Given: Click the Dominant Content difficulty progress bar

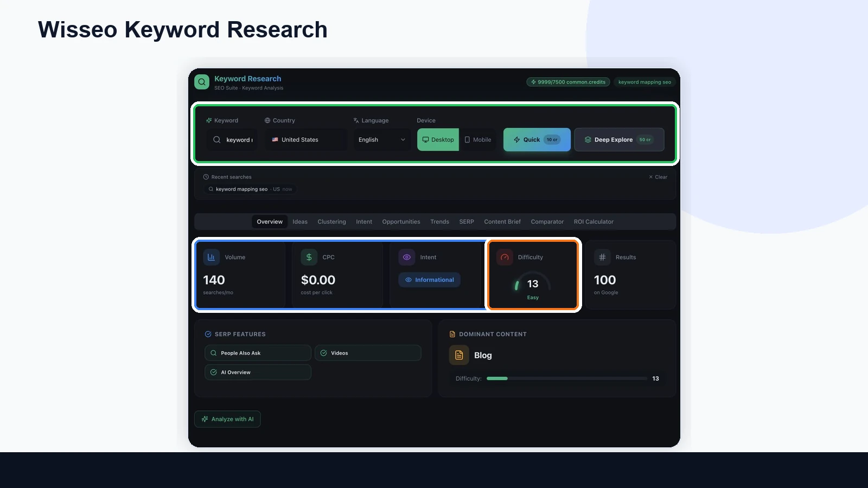Looking at the screenshot, I should [567, 378].
